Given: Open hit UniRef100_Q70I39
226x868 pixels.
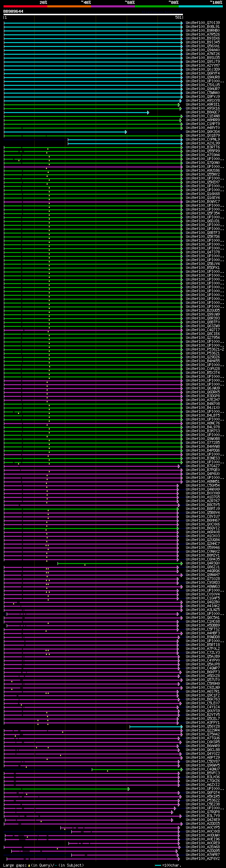Looking at the screenshot, I should pyautogui.click(x=203, y=23).
